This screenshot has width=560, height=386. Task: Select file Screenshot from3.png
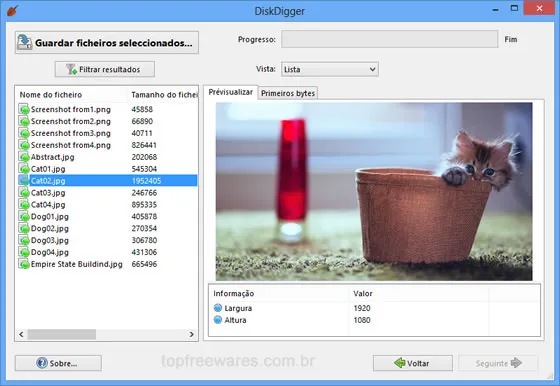tap(71, 133)
